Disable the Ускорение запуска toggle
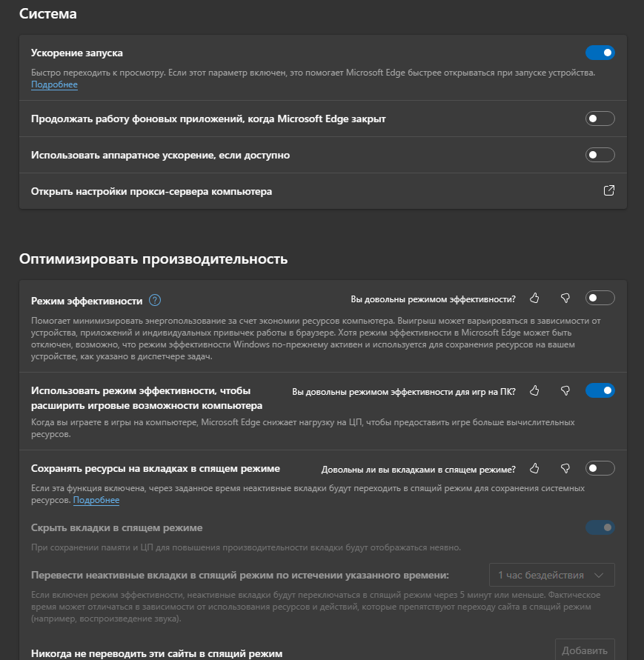The width and height of the screenshot is (644, 660). click(600, 53)
